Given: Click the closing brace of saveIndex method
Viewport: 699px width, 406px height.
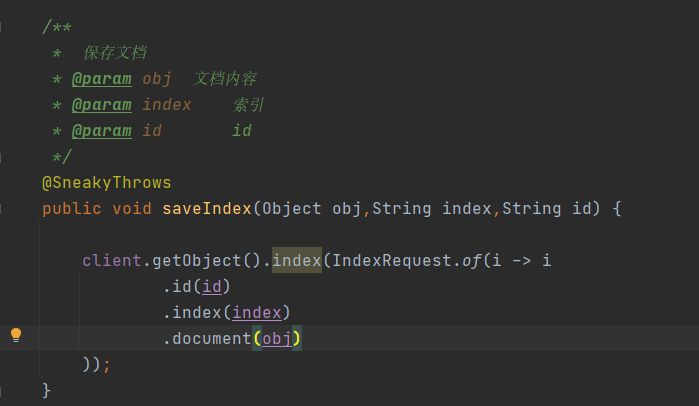Looking at the screenshot, I should (46, 390).
